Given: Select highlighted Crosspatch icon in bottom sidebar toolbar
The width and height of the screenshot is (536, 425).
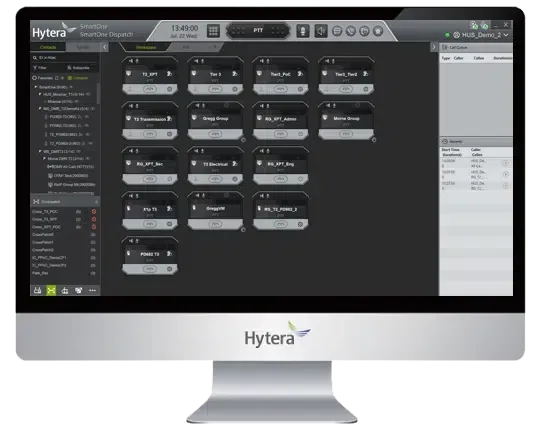Looking at the screenshot, I should click(x=51, y=290).
